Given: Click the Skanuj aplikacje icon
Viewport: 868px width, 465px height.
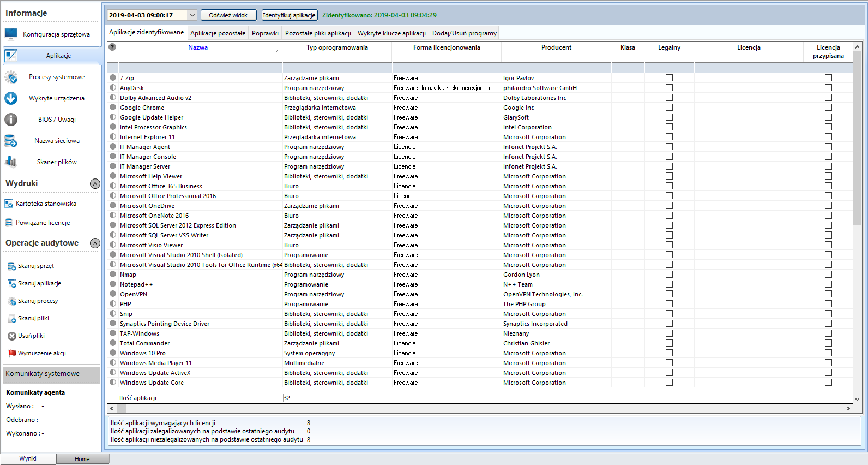Looking at the screenshot, I should (x=12, y=284).
